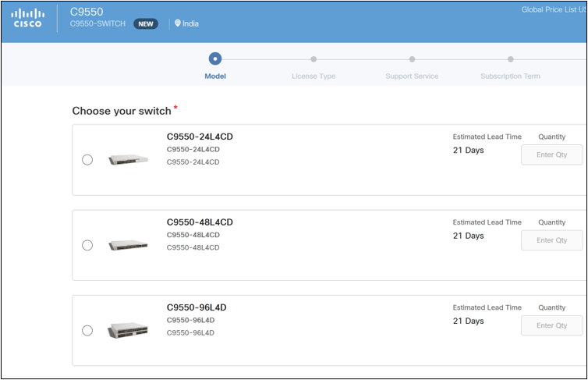Viewport: 588px width, 380px height.
Task: Click 21 Days lead time for C9550-24L4CD
Action: tap(469, 150)
